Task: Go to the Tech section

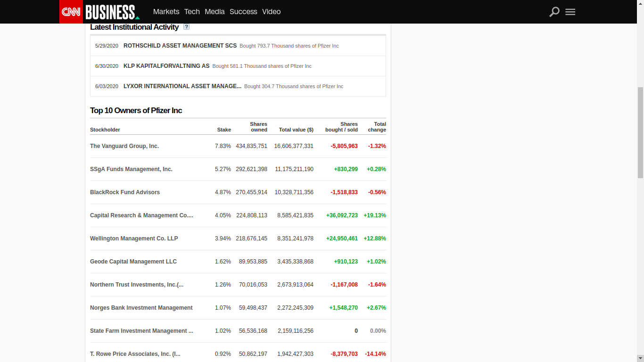Action: 192,12
